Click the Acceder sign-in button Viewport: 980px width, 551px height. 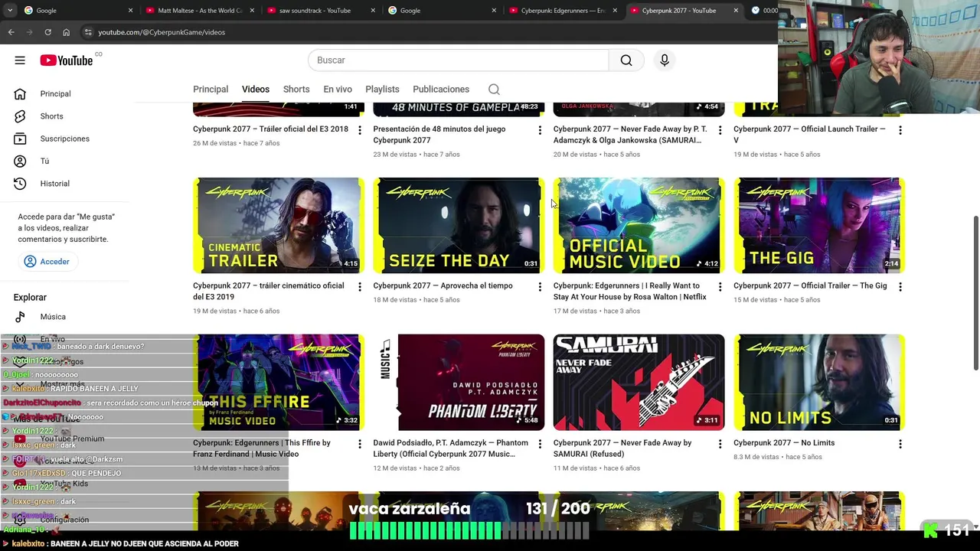(x=47, y=262)
